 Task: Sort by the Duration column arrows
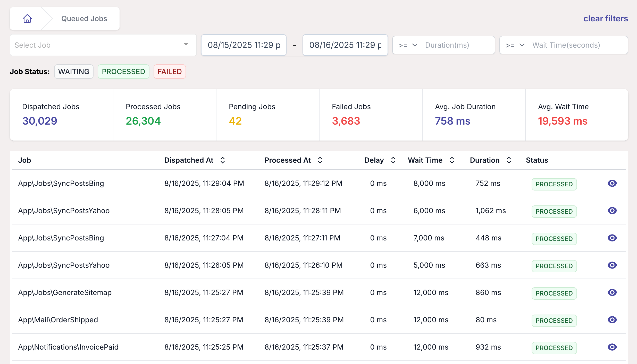click(509, 160)
